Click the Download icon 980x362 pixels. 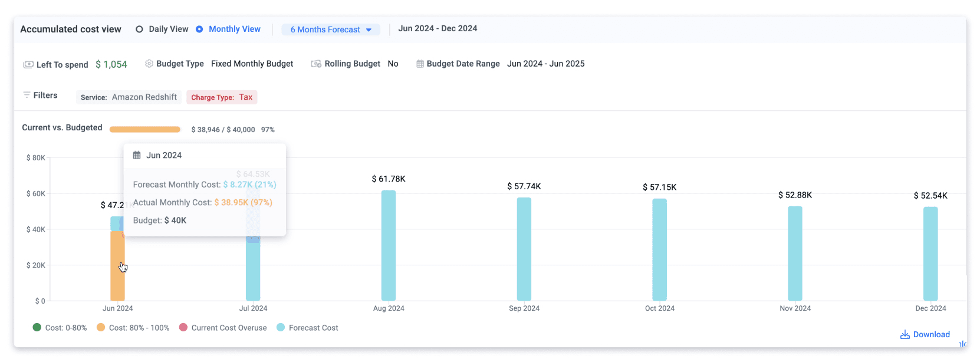(905, 334)
